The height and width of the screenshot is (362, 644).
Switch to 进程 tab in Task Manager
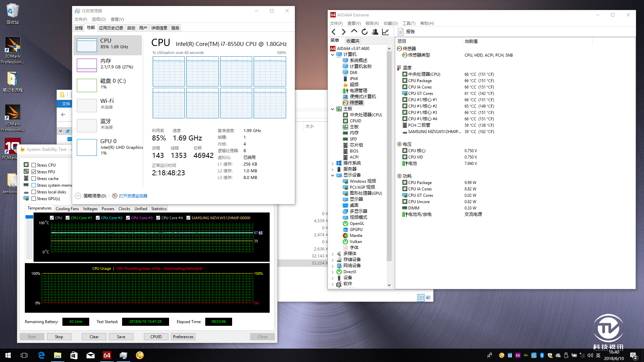click(79, 28)
